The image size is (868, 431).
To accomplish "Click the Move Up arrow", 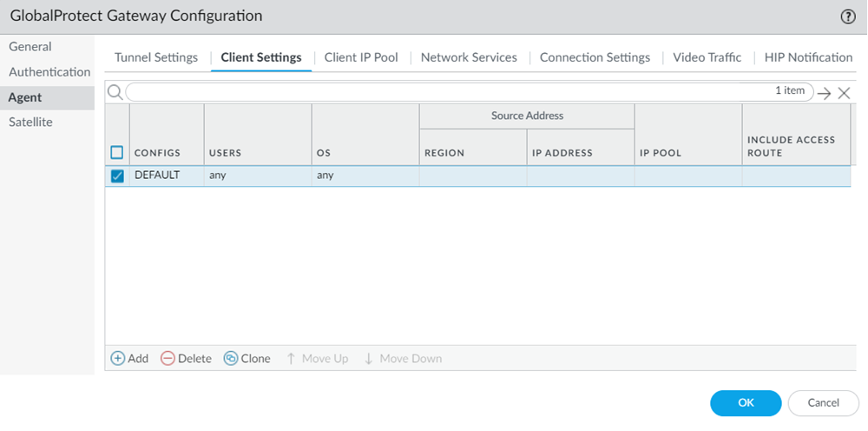I will [x=292, y=359].
